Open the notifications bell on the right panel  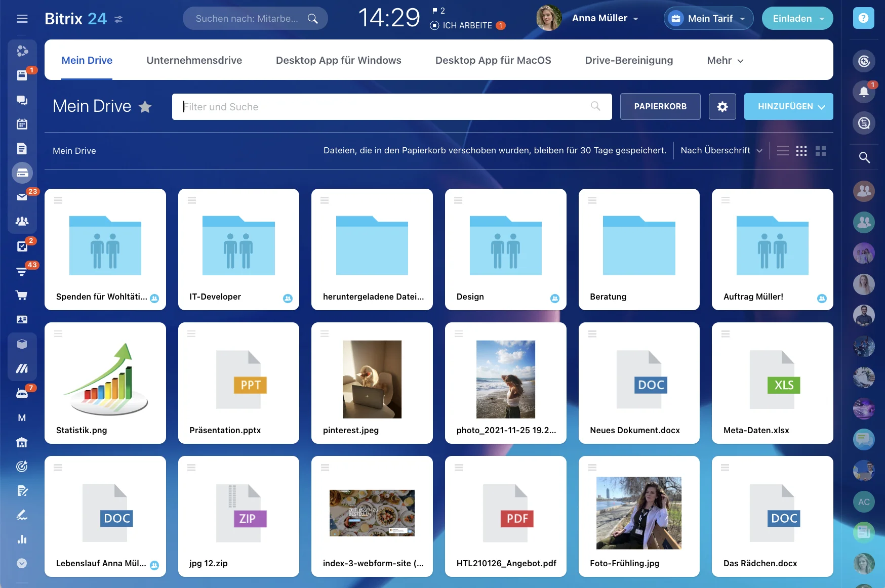click(864, 92)
